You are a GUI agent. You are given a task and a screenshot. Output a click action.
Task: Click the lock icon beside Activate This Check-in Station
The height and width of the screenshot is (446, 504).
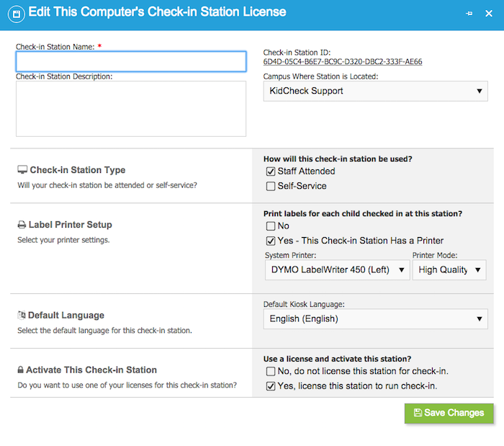click(21, 370)
